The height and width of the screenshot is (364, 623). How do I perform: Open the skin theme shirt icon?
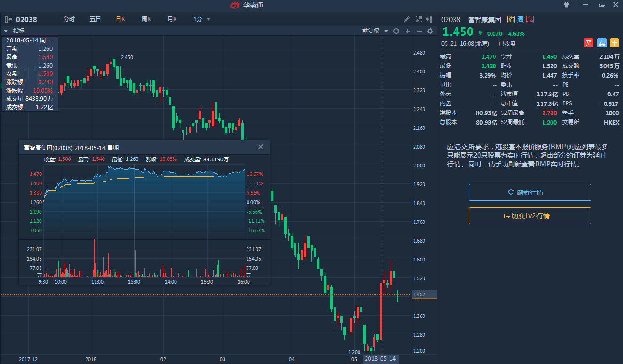[567, 5]
